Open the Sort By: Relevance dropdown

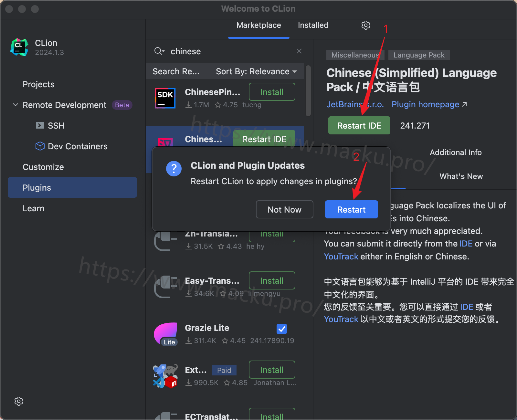[256, 71]
